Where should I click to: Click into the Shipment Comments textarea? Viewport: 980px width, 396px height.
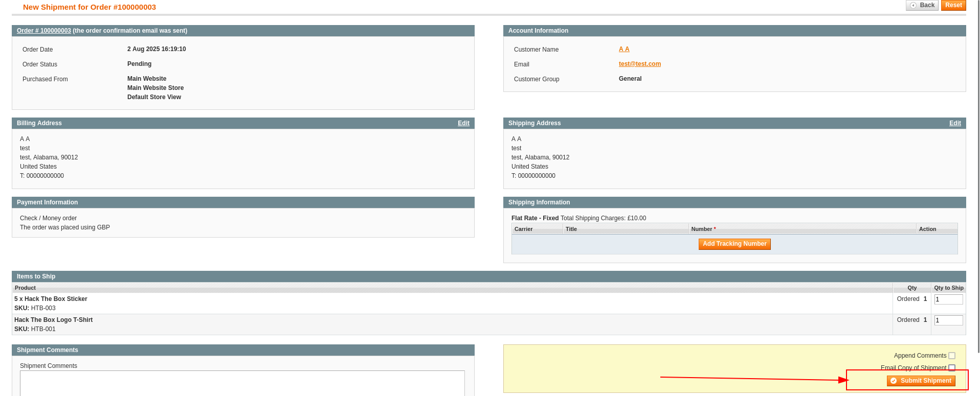pos(242,383)
